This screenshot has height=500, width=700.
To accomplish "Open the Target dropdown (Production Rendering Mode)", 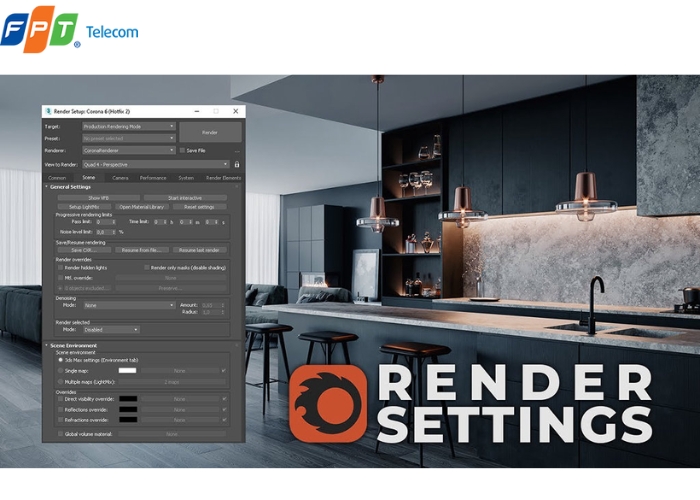I will (129, 126).
